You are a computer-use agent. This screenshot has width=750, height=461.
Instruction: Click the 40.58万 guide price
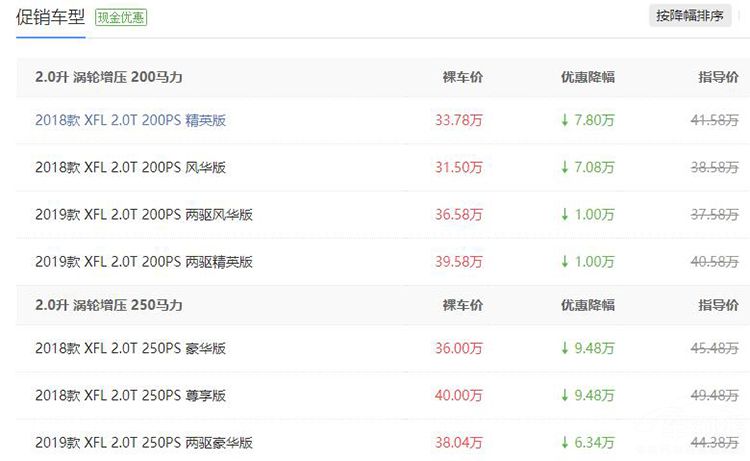[x=715, y=262]
